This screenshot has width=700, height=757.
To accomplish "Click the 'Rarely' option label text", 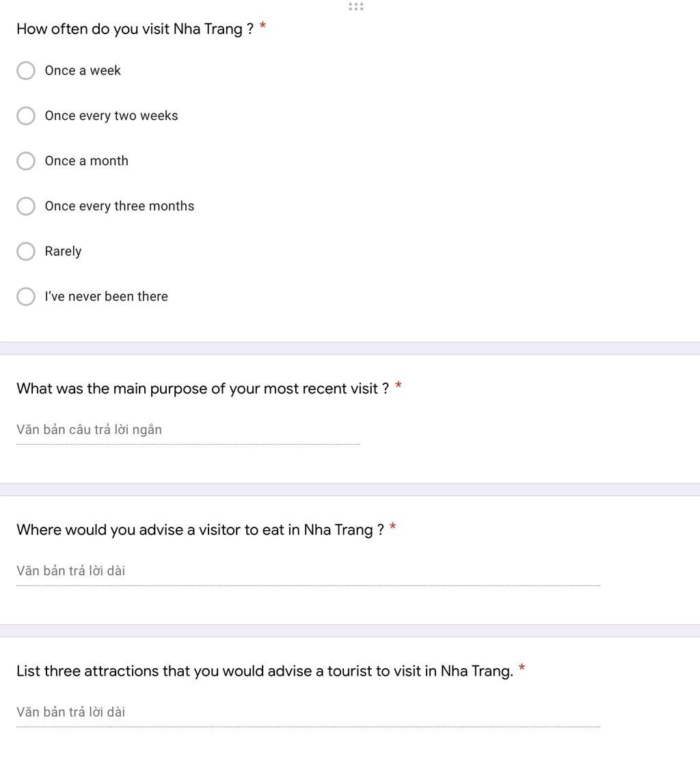I will (64, 251).
